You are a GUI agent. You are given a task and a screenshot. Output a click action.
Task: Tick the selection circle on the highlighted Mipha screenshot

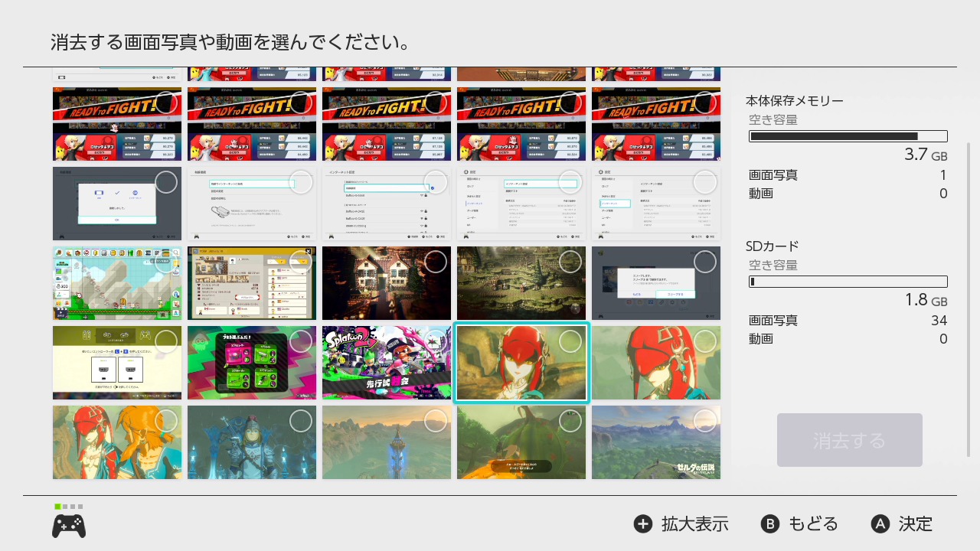coord(570,341)
